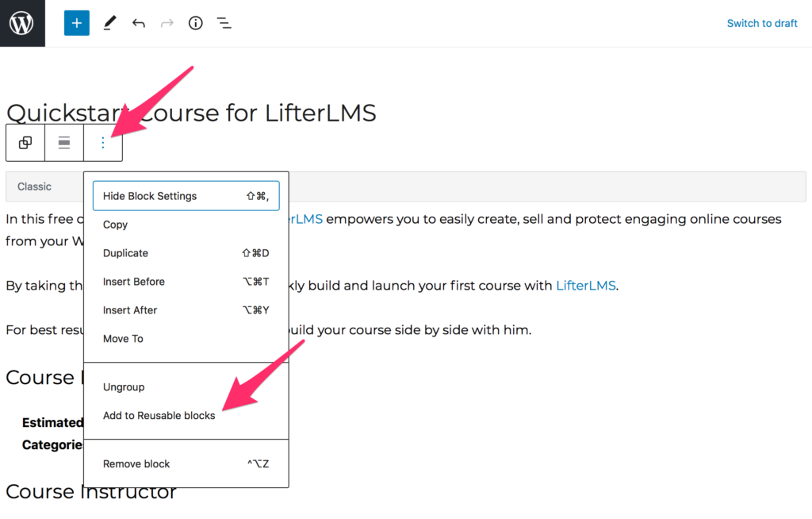
Task: Open the document info icon
Action: click(195, 23)
